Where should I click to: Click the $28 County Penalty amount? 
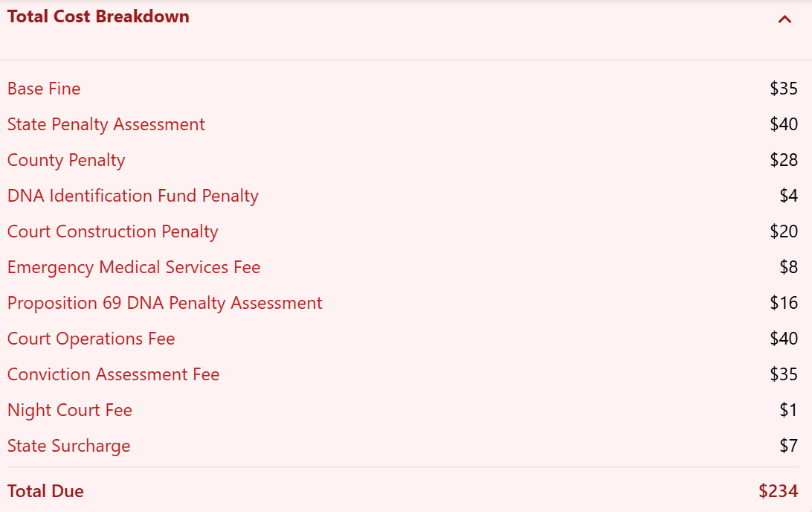click(x=784, y=160)
